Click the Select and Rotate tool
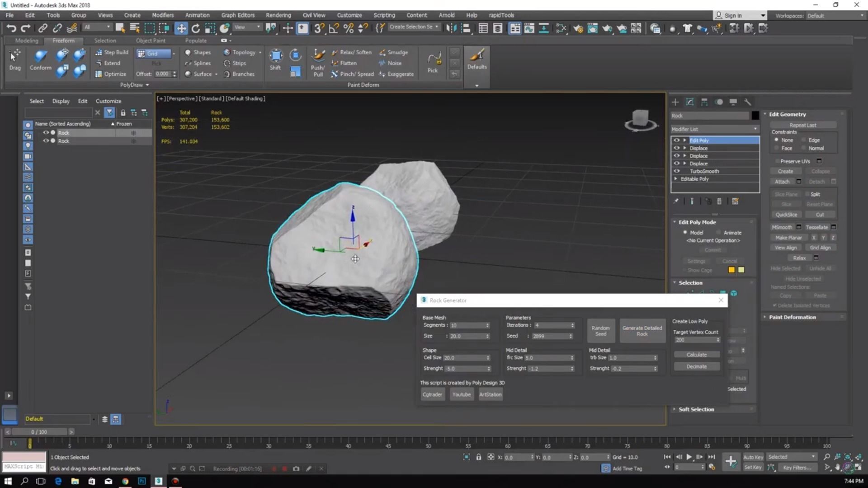 [195, 28]
